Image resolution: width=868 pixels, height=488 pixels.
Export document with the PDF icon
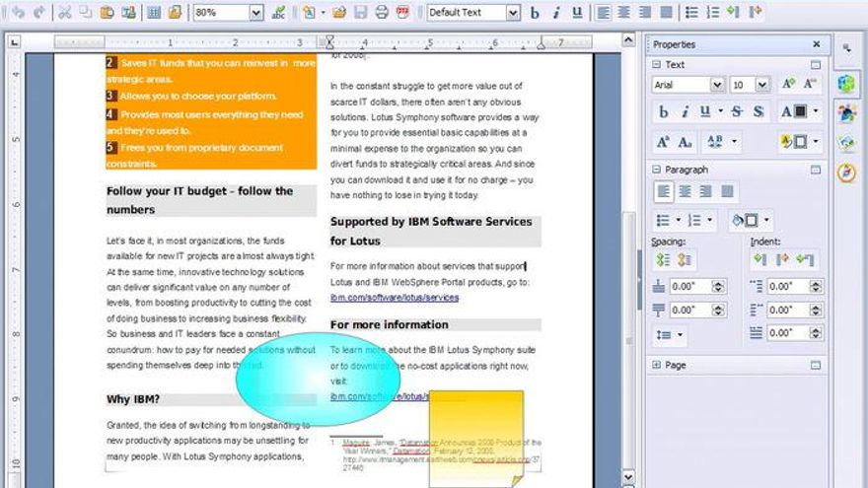(x=402, y=13)
